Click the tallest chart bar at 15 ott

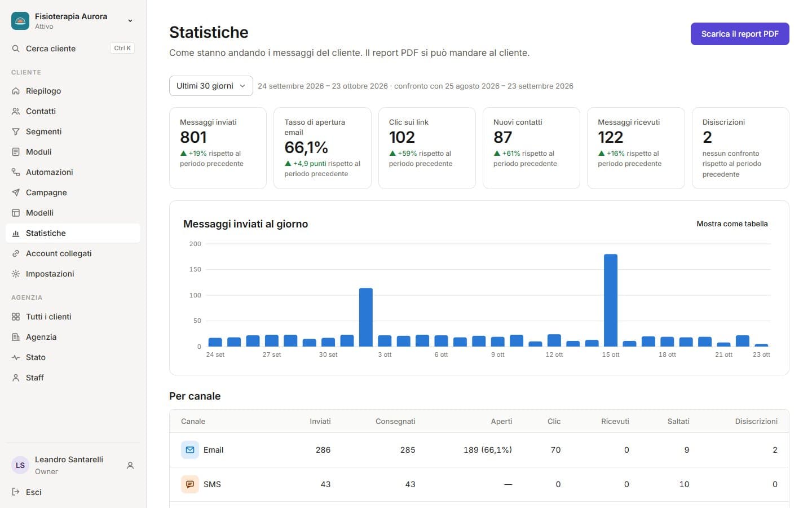point(611,300)
